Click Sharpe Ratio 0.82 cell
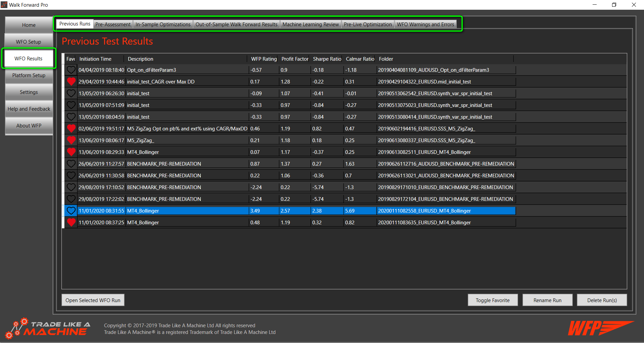This screenshot has height=343, width=644. click(x=327, y=129)
